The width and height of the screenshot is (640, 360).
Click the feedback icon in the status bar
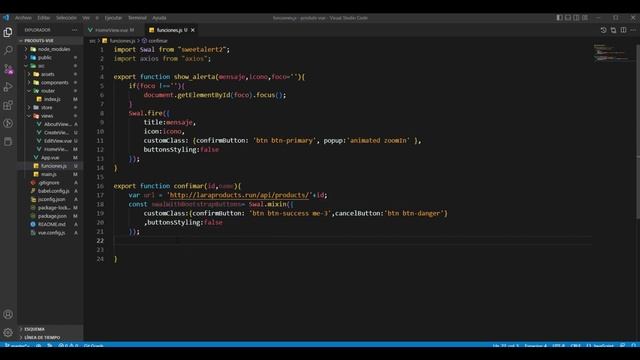[622, 346]
